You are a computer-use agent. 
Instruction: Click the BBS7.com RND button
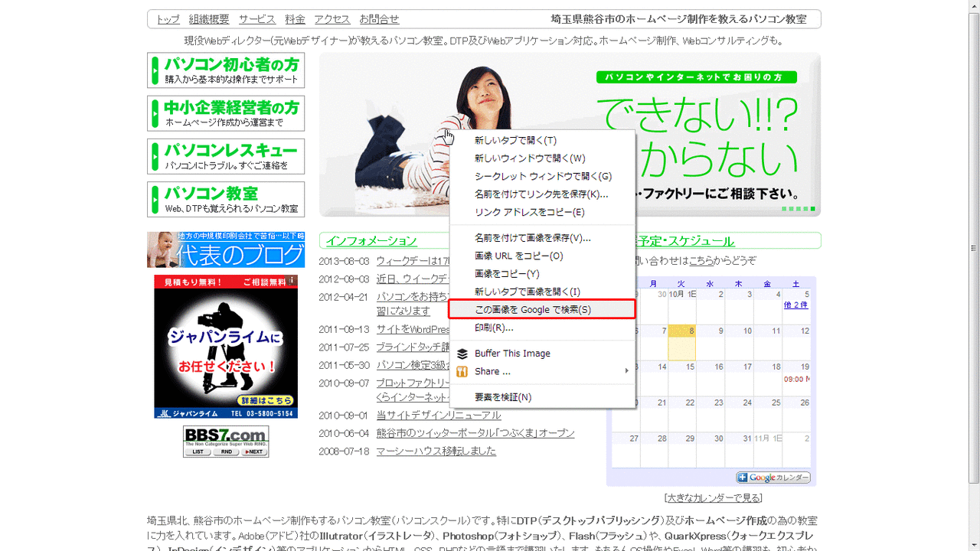click(226, 452)
